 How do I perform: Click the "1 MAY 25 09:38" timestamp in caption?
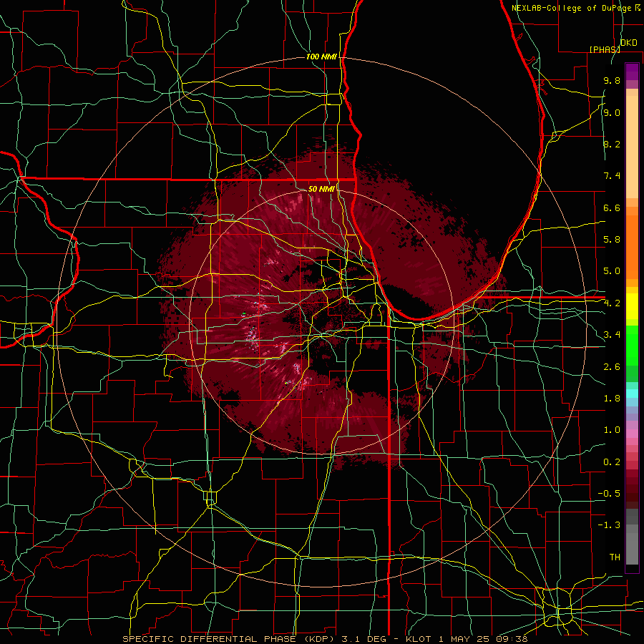pyautogui.click(x=483, y=639)
